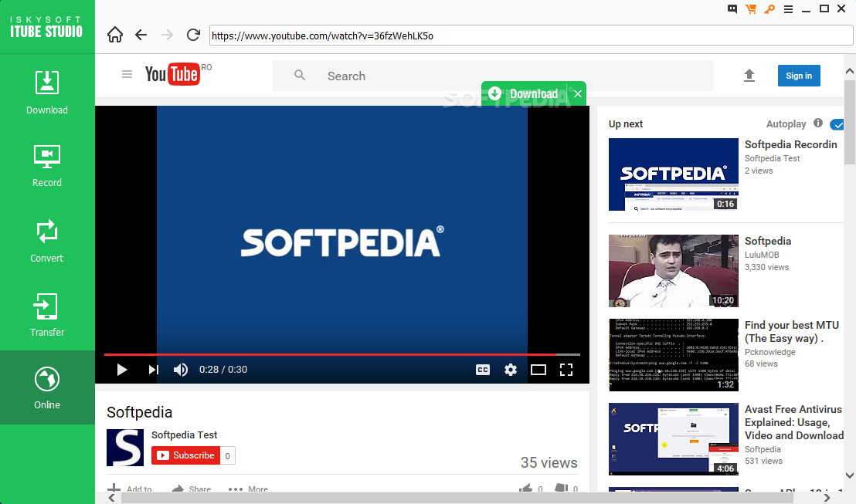The height and width of the screenshot is (504, 856).
Task: Show Autoplay info icon
Action: [x=818, y=123]
